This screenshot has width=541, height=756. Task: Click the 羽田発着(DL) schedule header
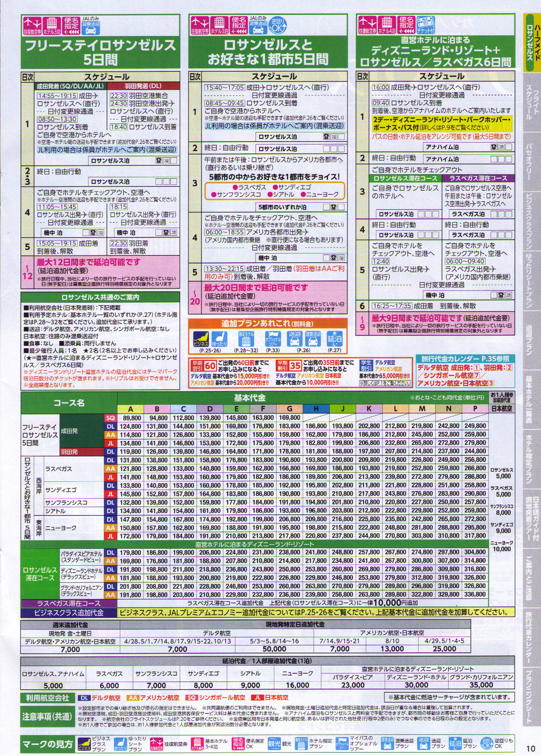(143, 86)
